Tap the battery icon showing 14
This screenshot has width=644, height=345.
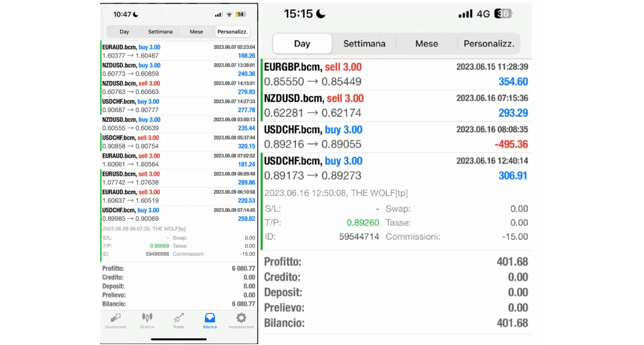(x=241, y=15)
